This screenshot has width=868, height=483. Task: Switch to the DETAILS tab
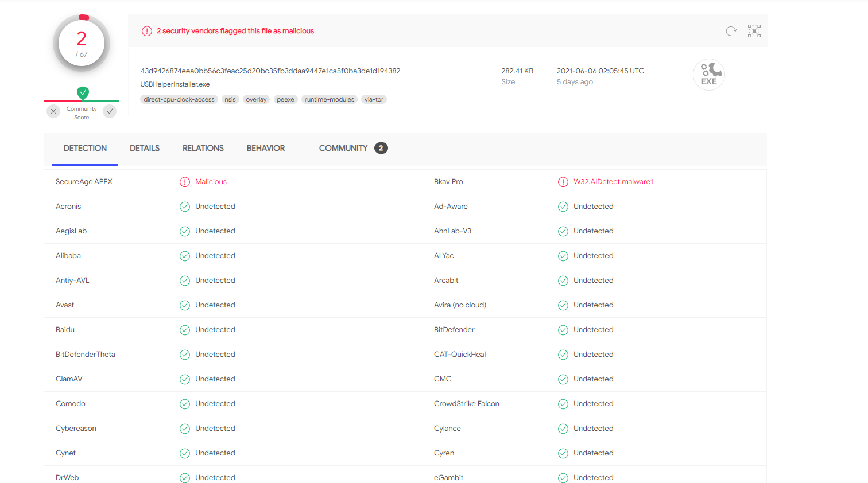click(144, 148)
